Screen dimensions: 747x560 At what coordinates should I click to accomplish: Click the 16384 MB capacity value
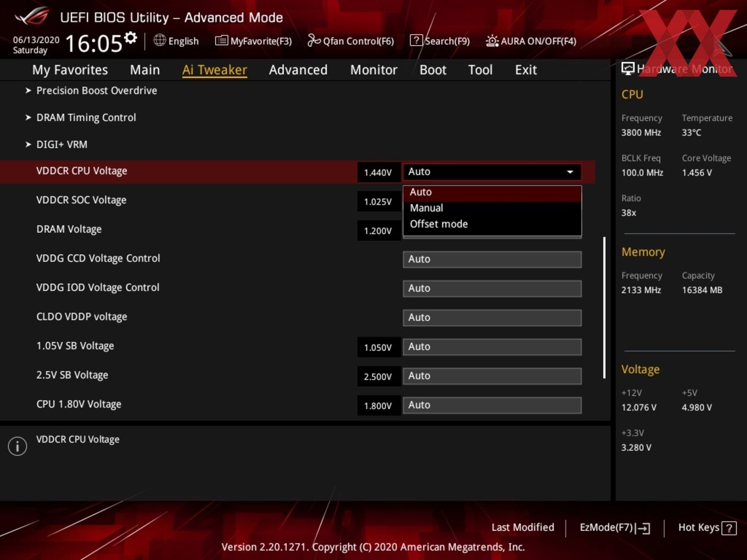coord(702,290)
